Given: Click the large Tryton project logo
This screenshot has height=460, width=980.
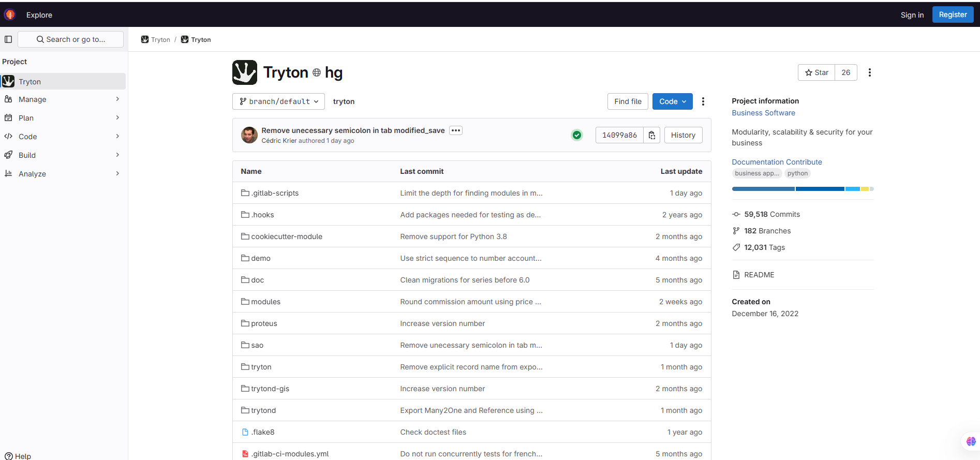Looking at the screenshot, I should [x=245, y=72].
